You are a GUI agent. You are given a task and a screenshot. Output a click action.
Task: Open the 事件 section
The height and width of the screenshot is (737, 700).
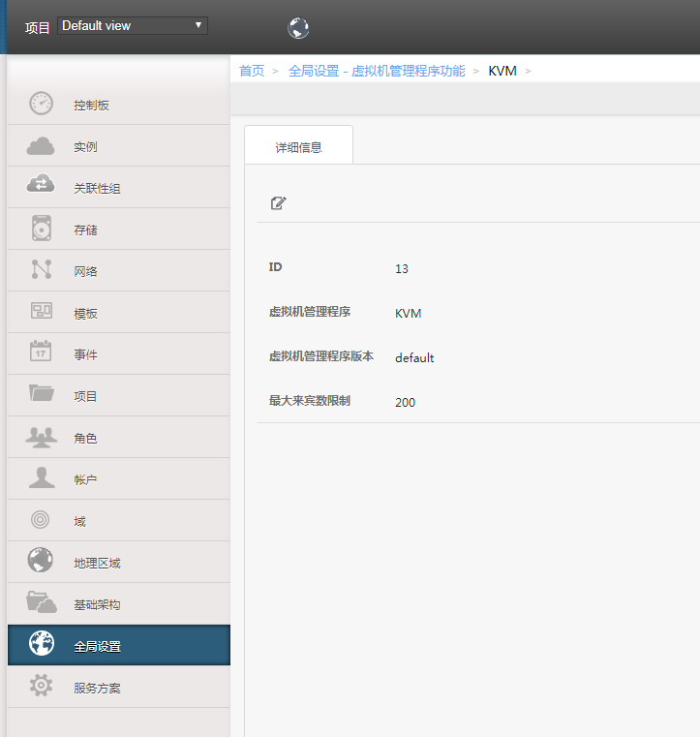[119, 353]
